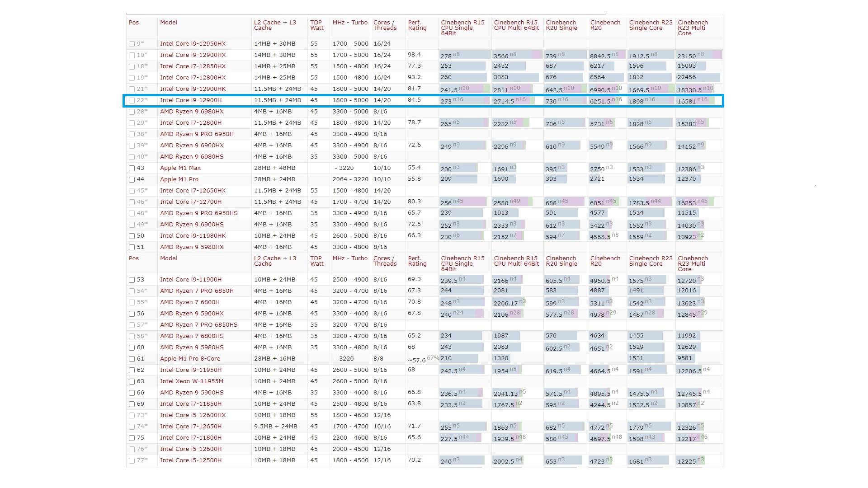Sort by top Model column header

168,23
